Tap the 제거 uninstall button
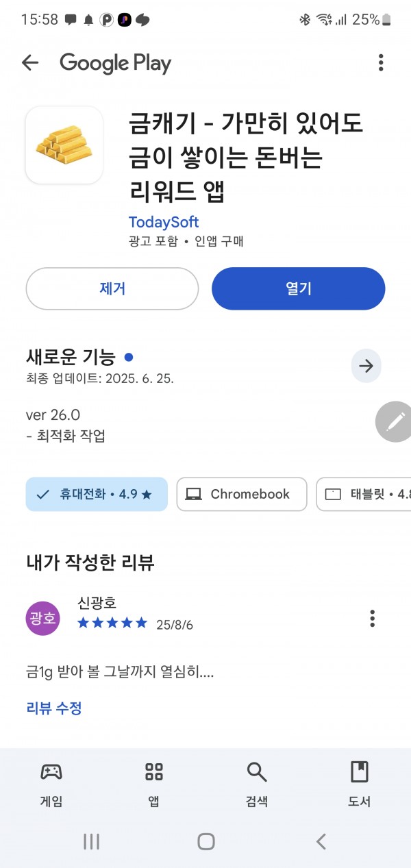411x868 pixels. 112,288
